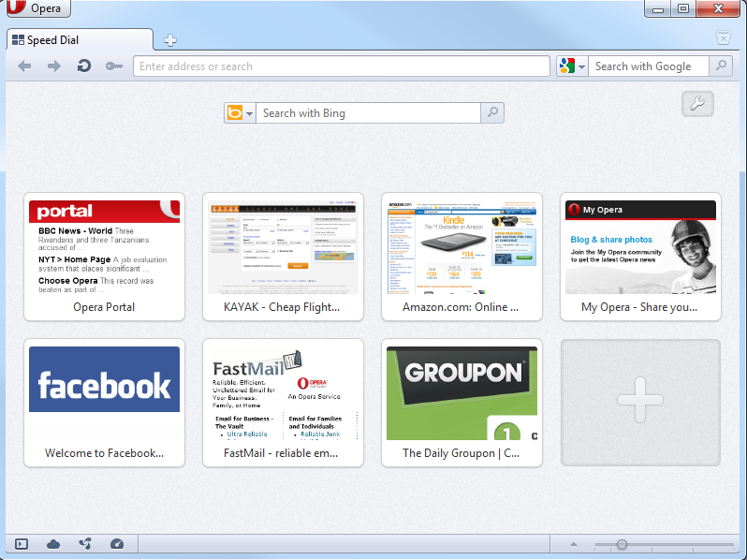Toggle the panels icon in status bar
The height and width of the screenshot is (560, 747).
pyautogui.click(x=22, y=544)
